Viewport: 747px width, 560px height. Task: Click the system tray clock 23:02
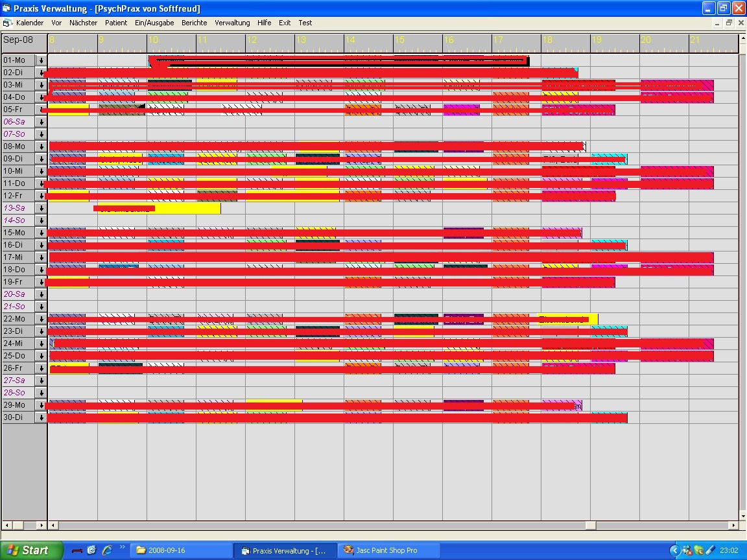tap(729, 550)
